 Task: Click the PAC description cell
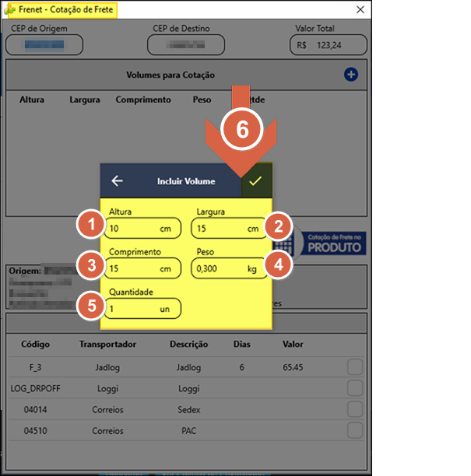coord(188,430)
